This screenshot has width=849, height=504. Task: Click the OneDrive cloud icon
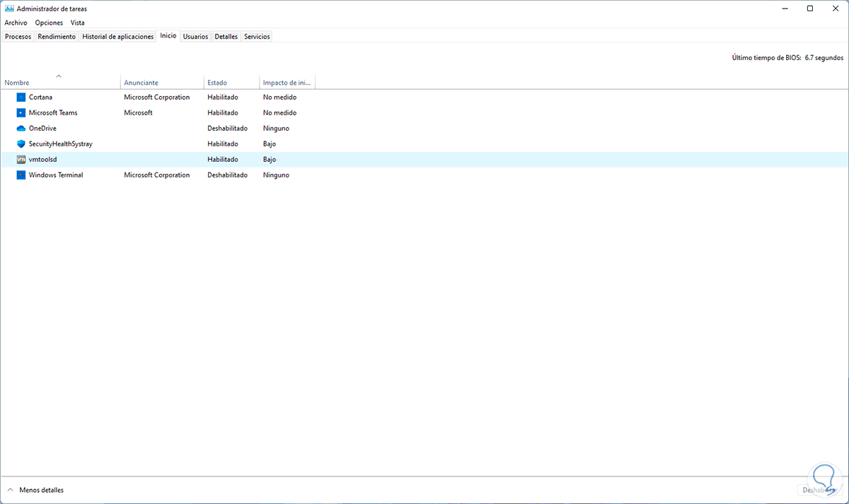point(21,128)
